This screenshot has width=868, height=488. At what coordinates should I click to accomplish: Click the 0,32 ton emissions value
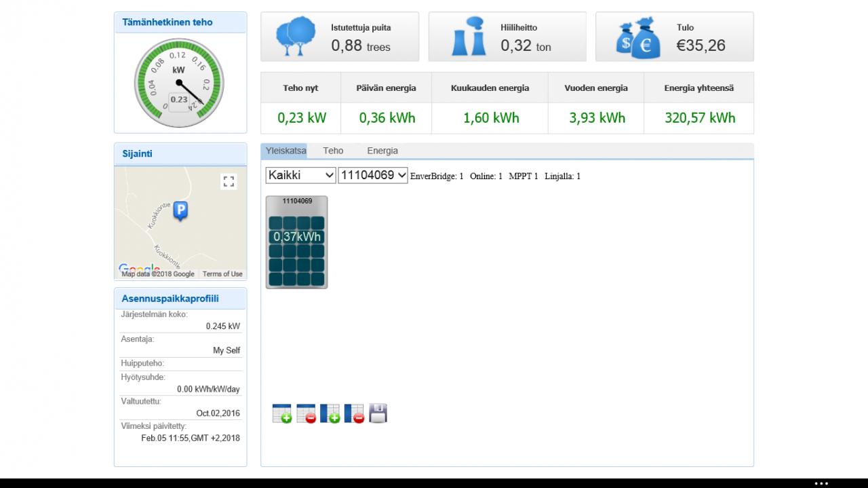click(x=526, y=45)
